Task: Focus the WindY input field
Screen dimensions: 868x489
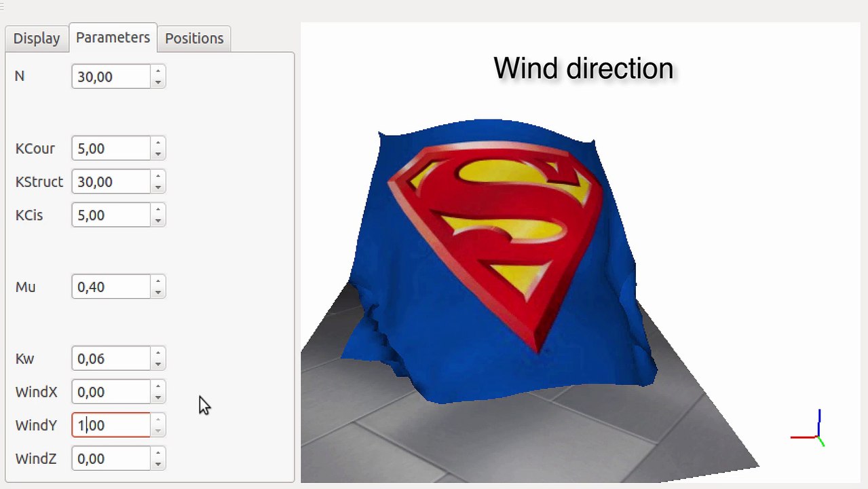Action: [x=111, y=425]
